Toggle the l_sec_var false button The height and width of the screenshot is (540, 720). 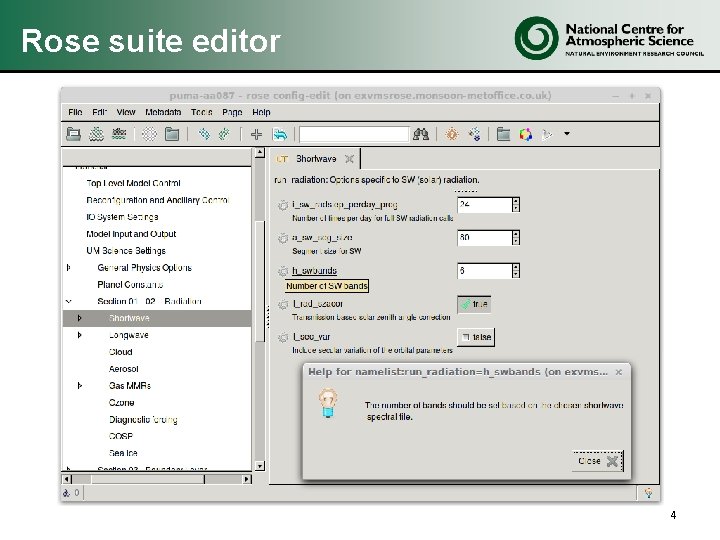coord(476,337)
